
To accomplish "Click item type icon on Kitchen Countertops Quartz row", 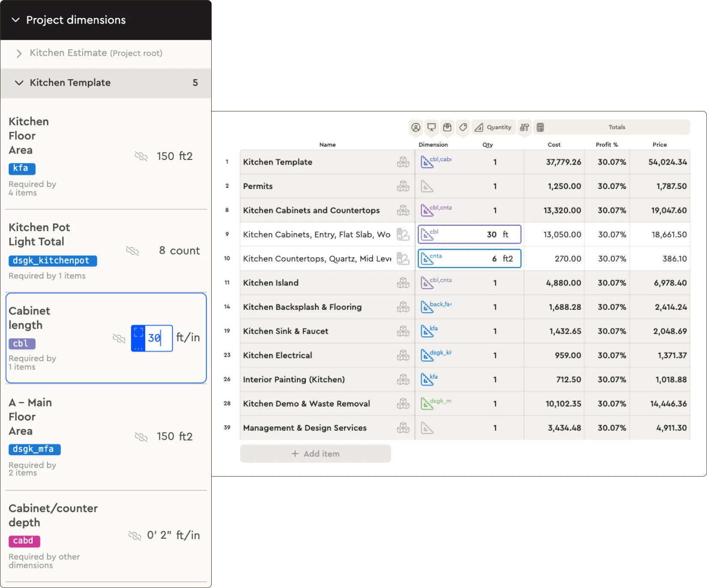I will [403, 258].
